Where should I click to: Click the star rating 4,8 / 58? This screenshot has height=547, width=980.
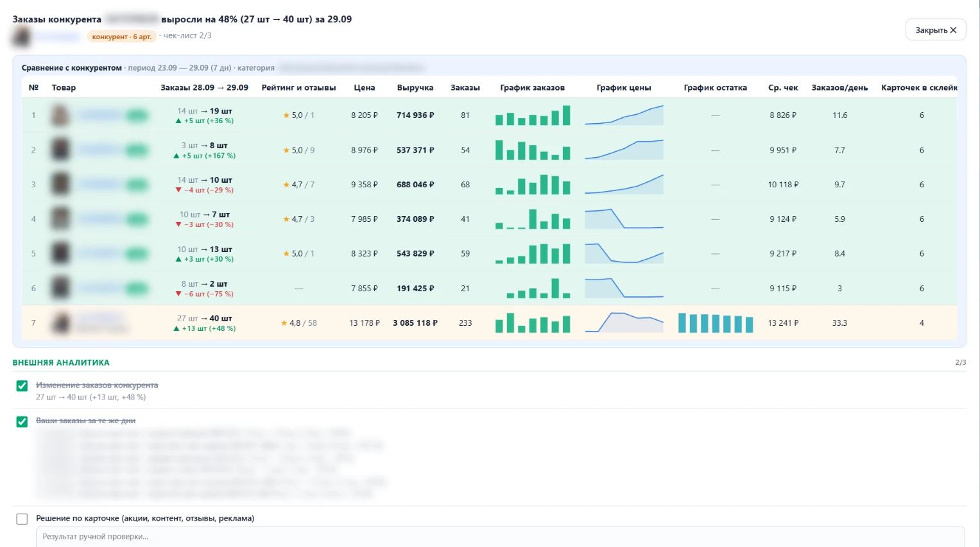click(x=299, y=323)
